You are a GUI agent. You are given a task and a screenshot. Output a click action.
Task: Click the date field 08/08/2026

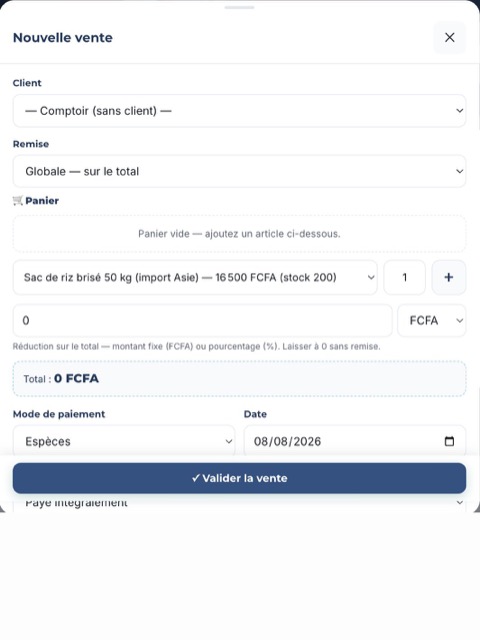355,441
